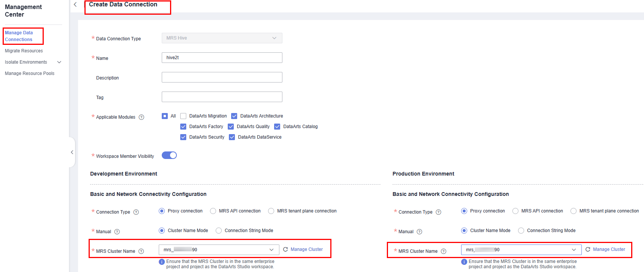This screenshot has width=644, height=272.
Task: Click the Name input field
Action: [222, 58]
